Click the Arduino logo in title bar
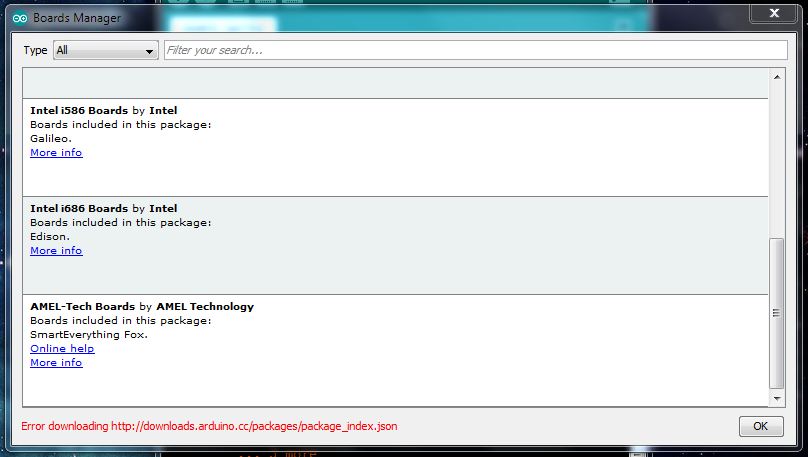808x457 pixels. pyautogui.click(x=20, y=18)
